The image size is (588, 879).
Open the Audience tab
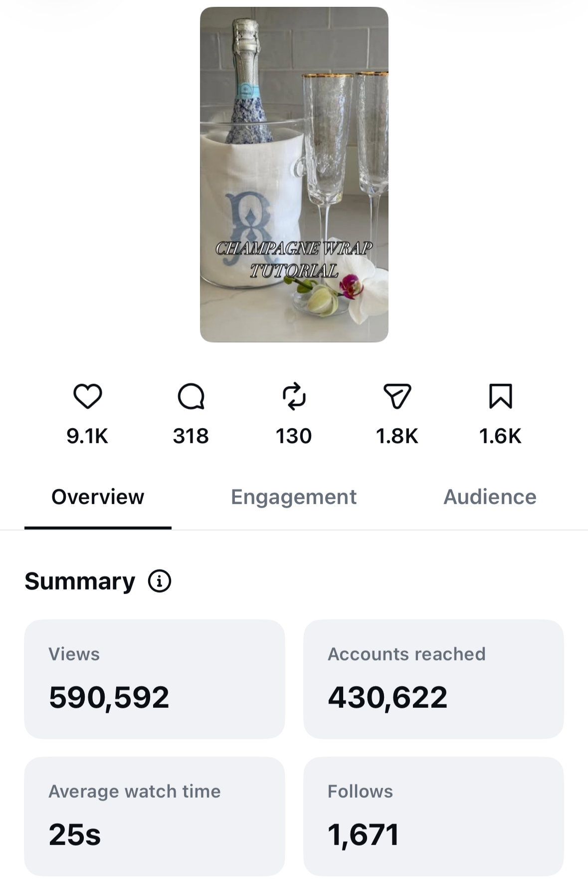490,497
